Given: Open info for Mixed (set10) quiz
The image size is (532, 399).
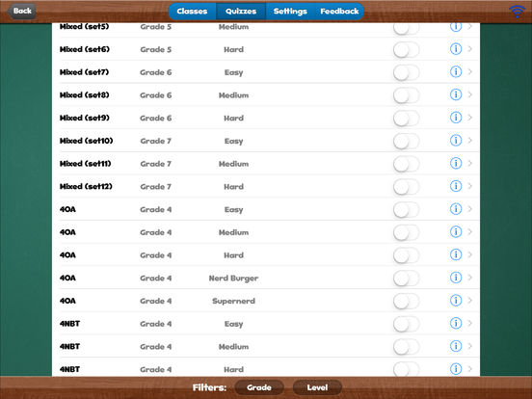Looking at the screenshot, I should point(456,140).
